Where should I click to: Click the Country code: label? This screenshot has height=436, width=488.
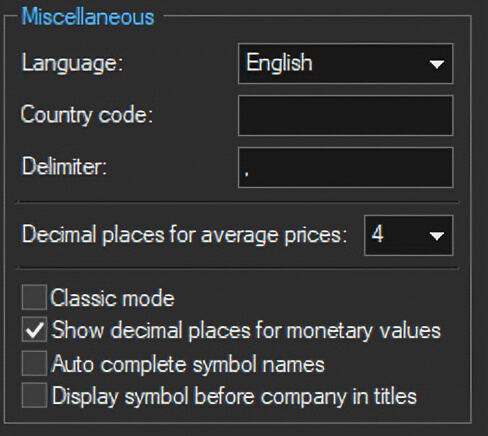(x=87, y=115)
